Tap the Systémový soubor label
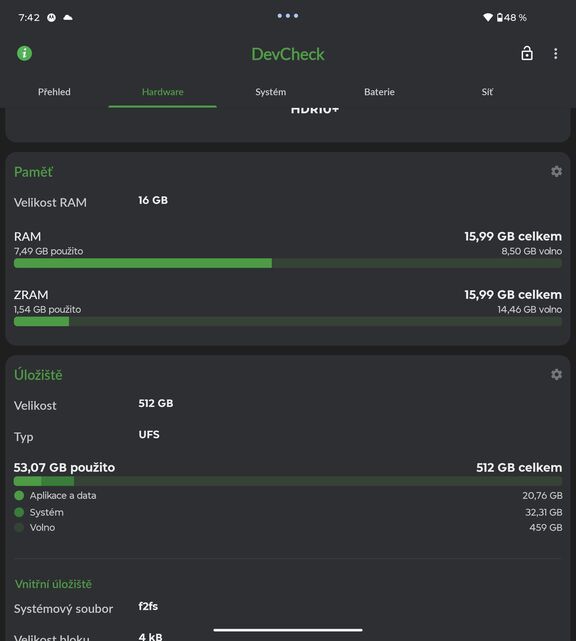Viewport: 576px width, 641px height. 63,609
